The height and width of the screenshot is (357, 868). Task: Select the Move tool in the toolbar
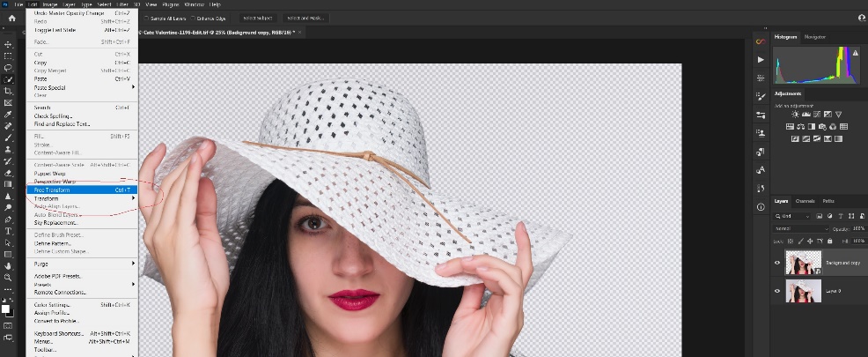tap(9, 44)
